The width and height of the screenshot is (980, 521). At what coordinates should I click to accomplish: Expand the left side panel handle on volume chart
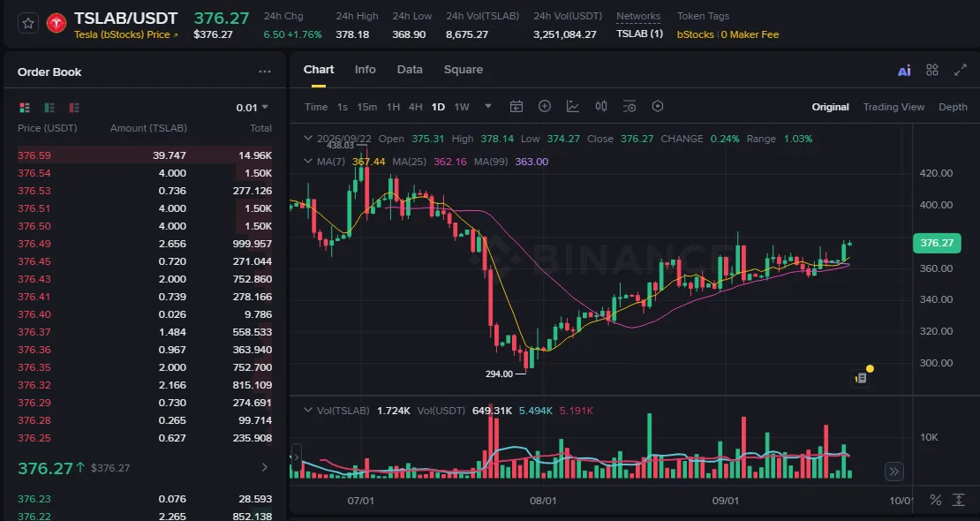297,457
